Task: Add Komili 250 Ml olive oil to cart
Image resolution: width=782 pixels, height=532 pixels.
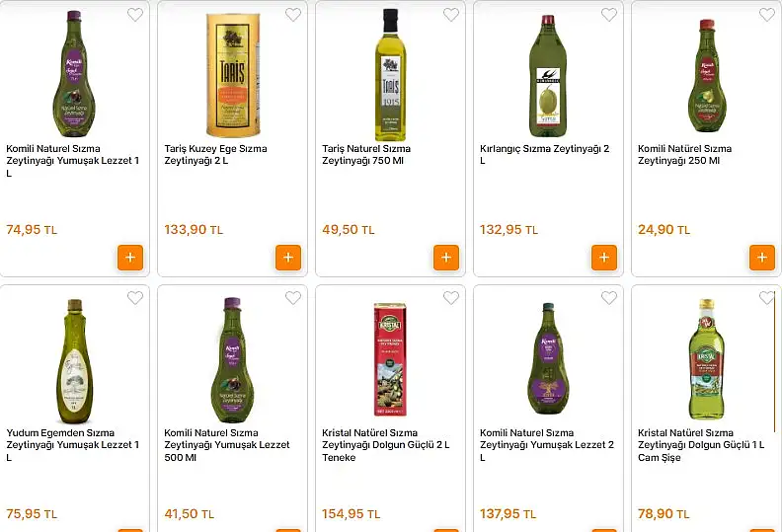Action: click(762, 258)
